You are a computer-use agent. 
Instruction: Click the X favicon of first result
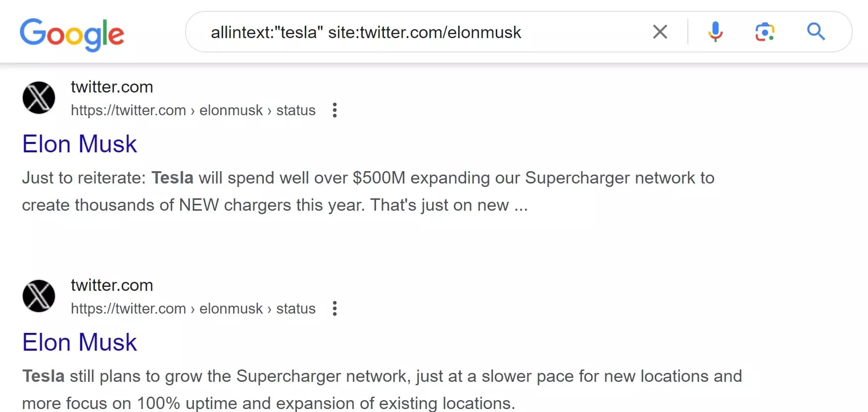(39, 97)
